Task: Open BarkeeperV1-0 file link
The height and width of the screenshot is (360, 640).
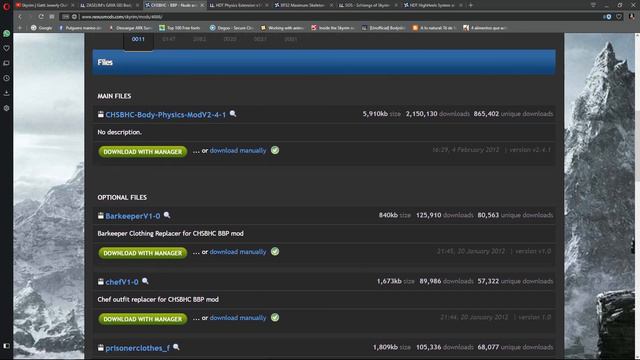Action: point(133,216)
